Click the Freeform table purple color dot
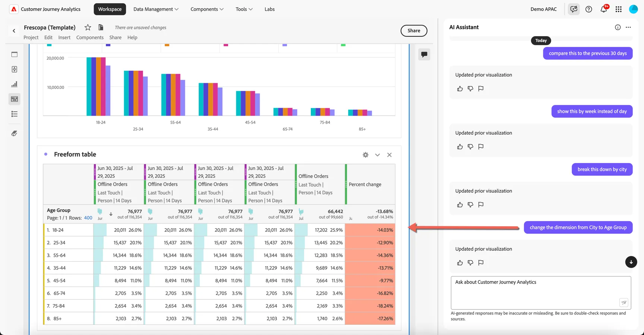The width and height of the screenshot is (644, 335). (46, 154)
